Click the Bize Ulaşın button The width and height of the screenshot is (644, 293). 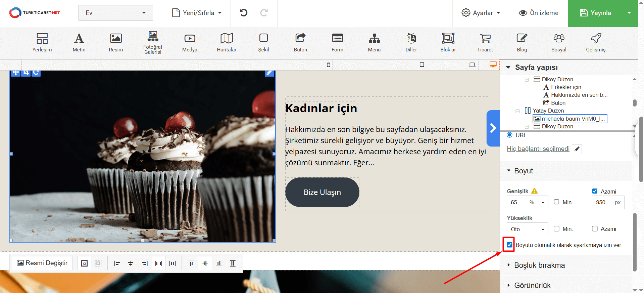[x=322, y=192]
